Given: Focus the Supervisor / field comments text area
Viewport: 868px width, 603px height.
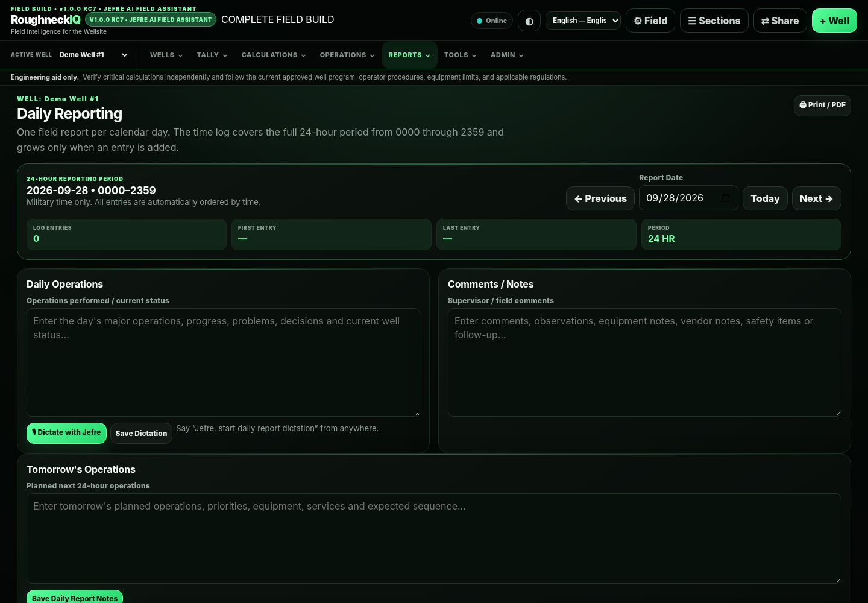Looking at the screenshot, I should (644, 362).
